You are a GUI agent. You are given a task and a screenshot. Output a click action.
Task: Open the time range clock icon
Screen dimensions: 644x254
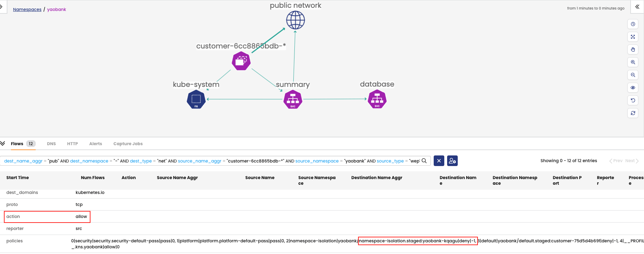(x=633, y=24)
